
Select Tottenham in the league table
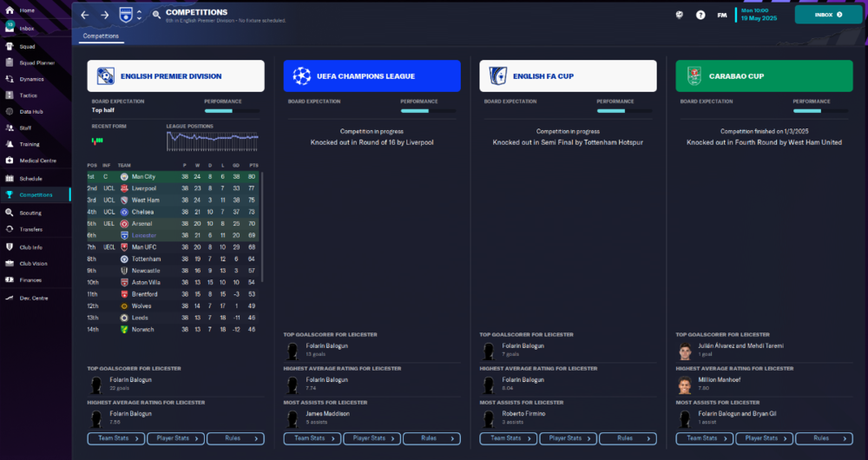click(146, 259)
